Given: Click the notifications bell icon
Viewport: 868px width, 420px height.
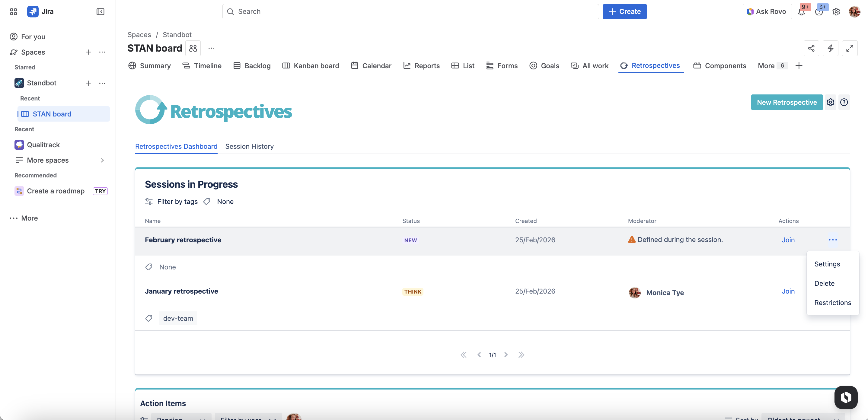Looking at the screenshot, I should pyautogui.click(x=801, y=12).
